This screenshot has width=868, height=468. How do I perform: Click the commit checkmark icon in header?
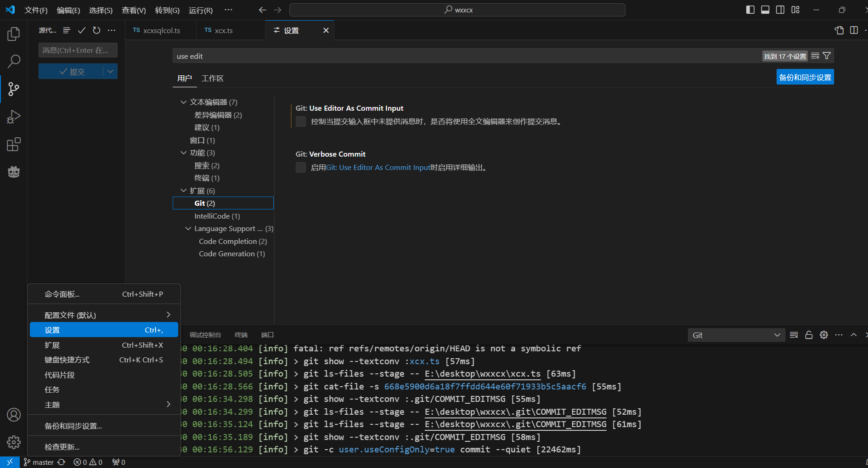82,30
